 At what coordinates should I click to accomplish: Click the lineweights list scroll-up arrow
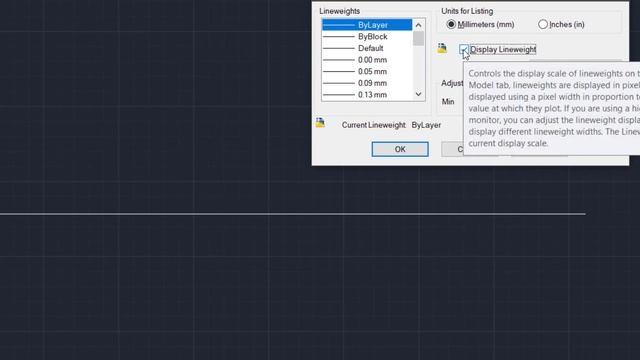418,25
